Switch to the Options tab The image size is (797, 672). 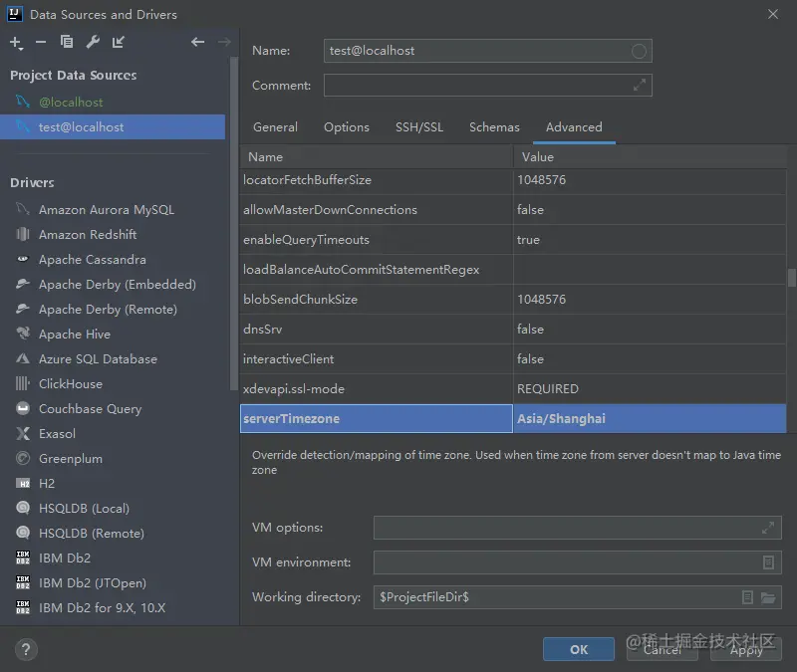pyautogui.click(x=347, y=127)
